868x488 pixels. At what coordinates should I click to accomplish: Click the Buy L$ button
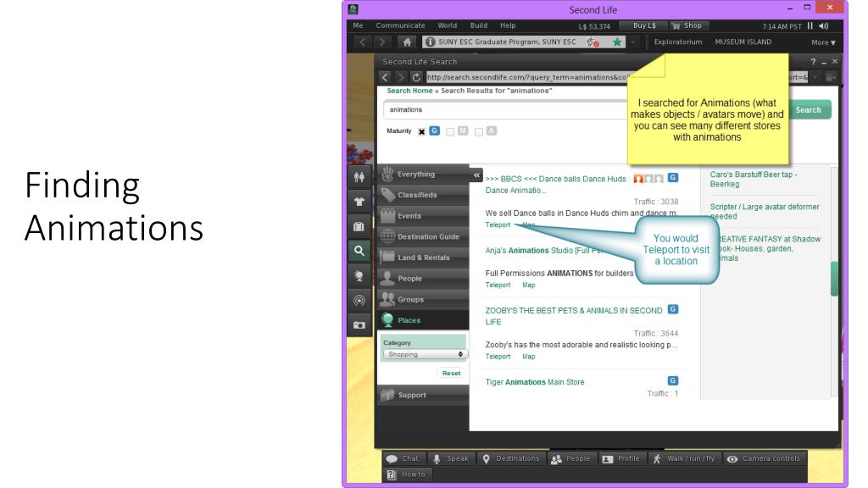(644, 26)
